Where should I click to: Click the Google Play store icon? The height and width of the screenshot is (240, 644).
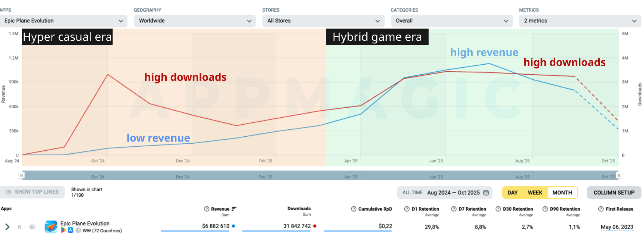tap(64, 230)
